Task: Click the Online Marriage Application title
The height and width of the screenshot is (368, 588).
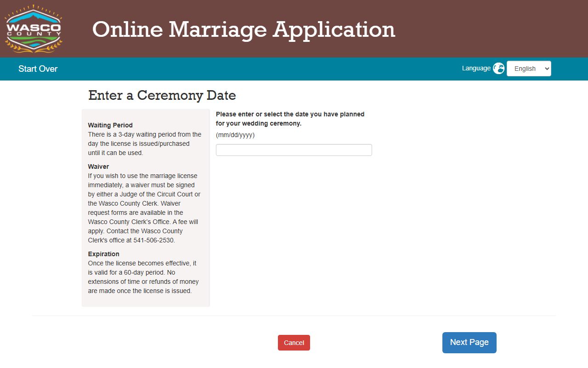Action: point(243,29)
